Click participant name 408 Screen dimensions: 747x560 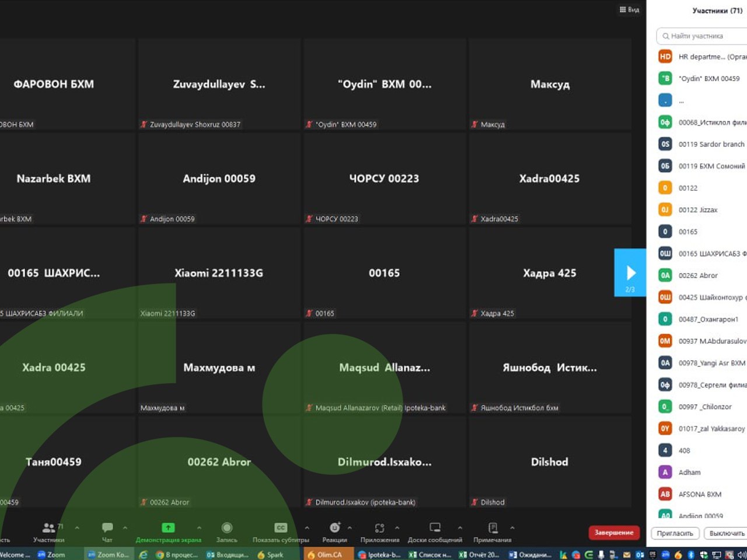point(684,450)
